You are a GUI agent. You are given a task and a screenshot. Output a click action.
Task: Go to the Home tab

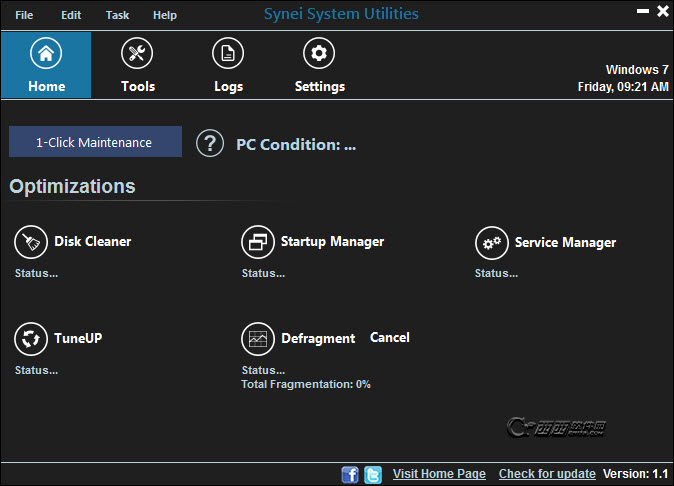tap(46, 65)
